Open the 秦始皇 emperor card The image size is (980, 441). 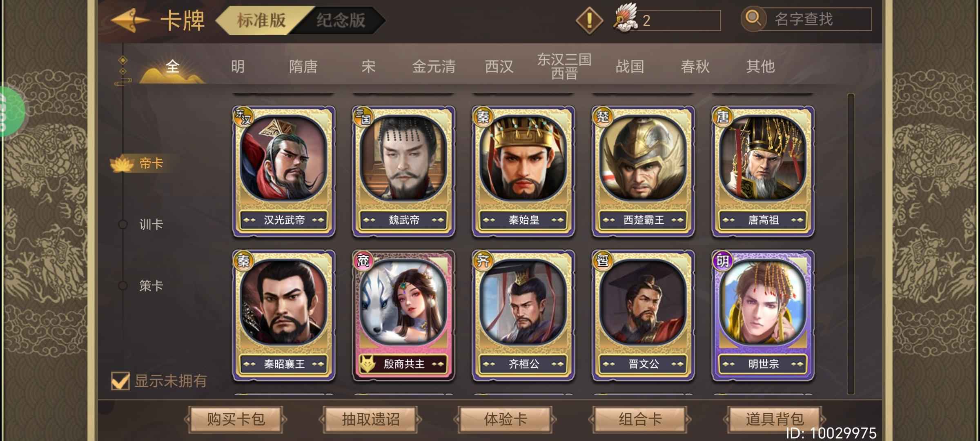pyautogui.click(x=523, y=171)
